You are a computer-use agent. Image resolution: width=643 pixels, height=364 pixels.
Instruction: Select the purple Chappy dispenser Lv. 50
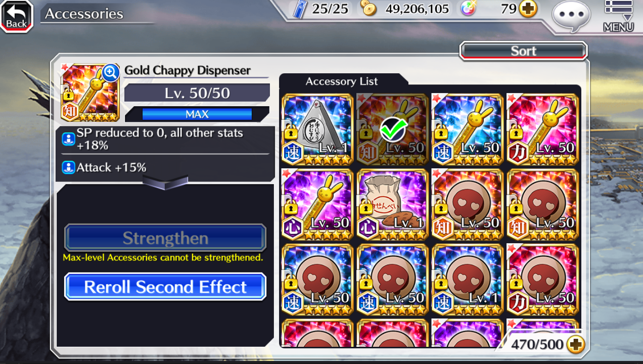coord(317,204)
